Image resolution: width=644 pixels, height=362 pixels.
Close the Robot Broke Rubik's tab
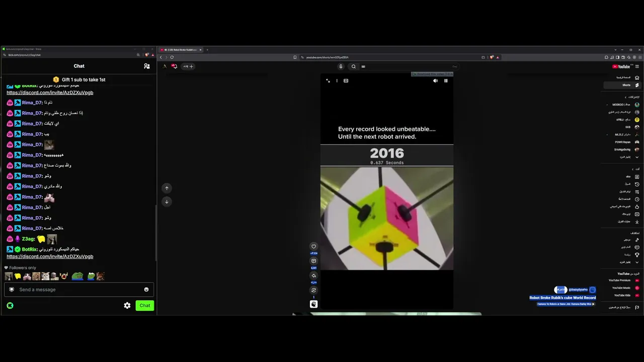[x=200, y=50]
